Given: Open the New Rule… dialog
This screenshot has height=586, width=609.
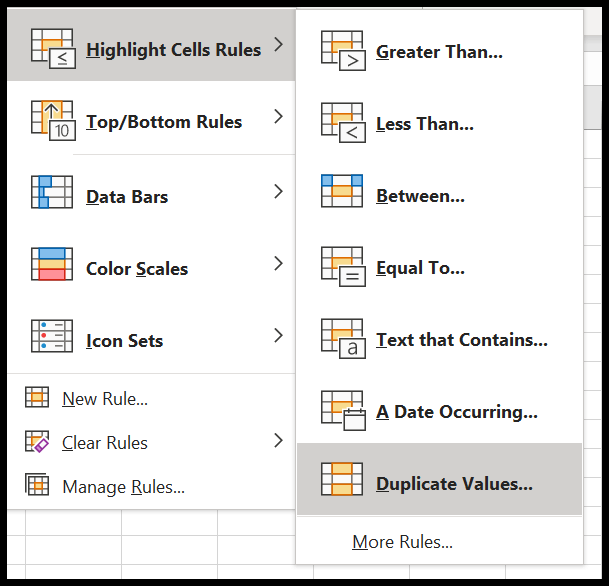Looking at the screenshot, I should coord(105,399).
